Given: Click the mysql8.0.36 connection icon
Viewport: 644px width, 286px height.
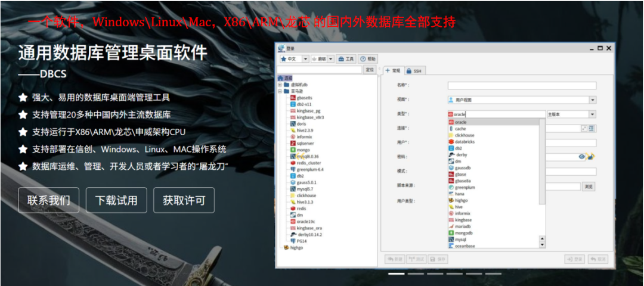Looking at the screenshot, I should pyautogui.click(x=293, y=156).
